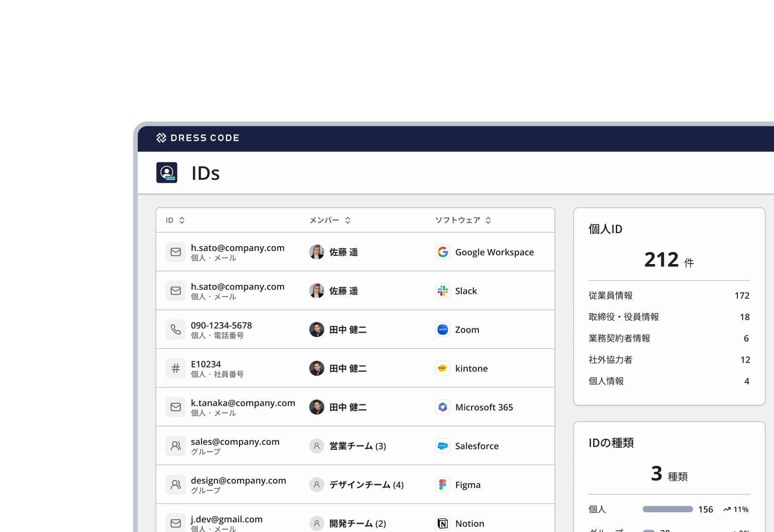Click group icon beside design@company.com
Screen dimensions: 774x532
176,485
